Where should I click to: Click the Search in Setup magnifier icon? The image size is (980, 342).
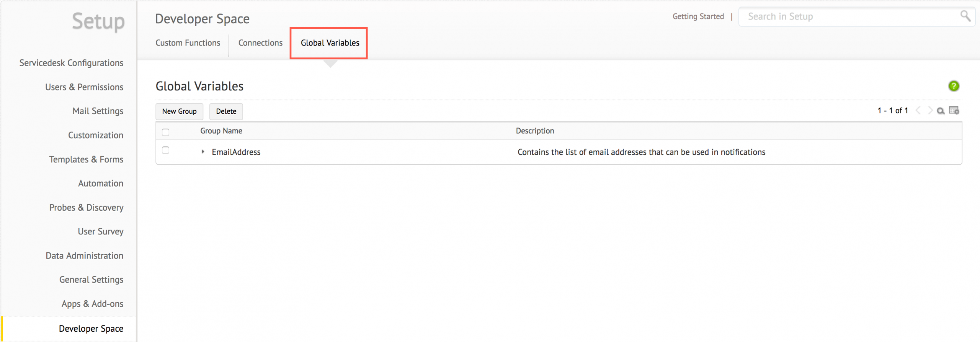pos(965,16)
